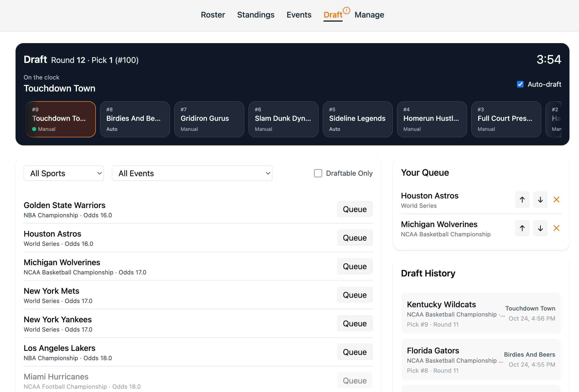579x392 pixels.
Task: Queue Houston Astros from list
Action: coord(355,238)
